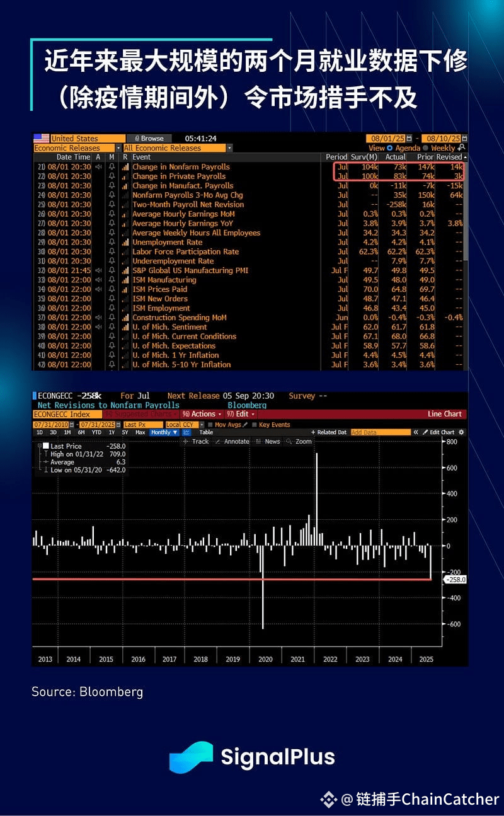The width and height of the screenshot is (504, 816).
Task: Activate the Annotate tool
Action: tap(232, 442)
